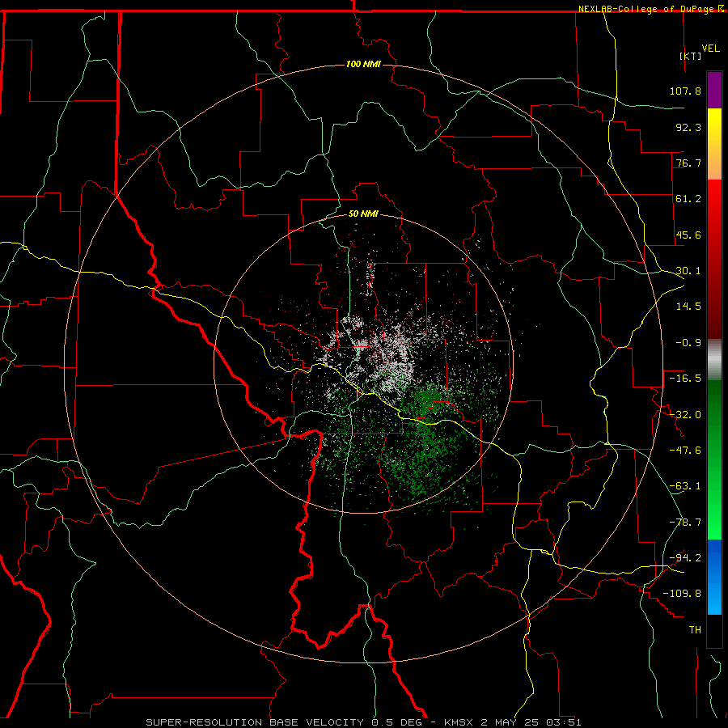Select the -78.7 velocity scale value
The height and width of the screenshot is (728, 728).
[x=685, y=523]
